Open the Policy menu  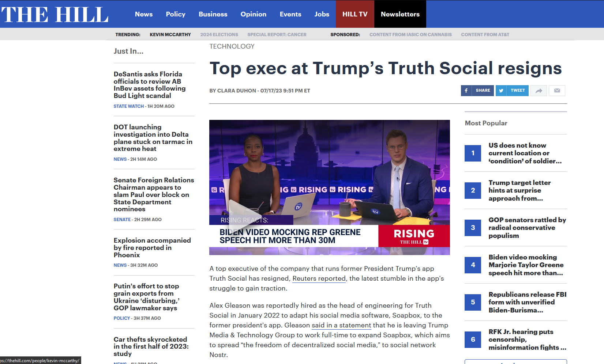coord(176,14)
